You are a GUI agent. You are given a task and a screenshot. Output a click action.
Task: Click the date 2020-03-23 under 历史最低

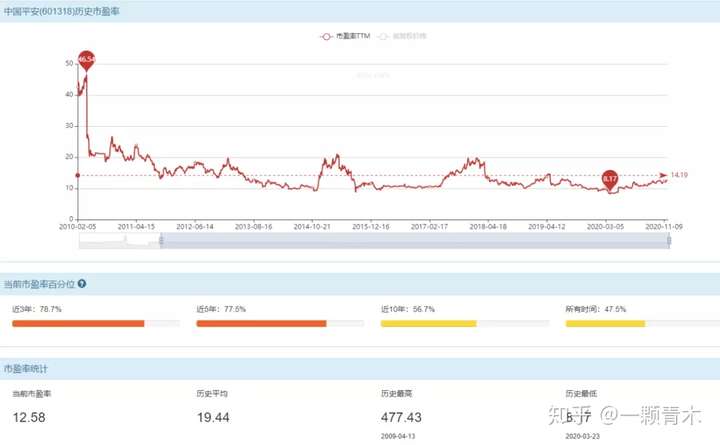583,436
